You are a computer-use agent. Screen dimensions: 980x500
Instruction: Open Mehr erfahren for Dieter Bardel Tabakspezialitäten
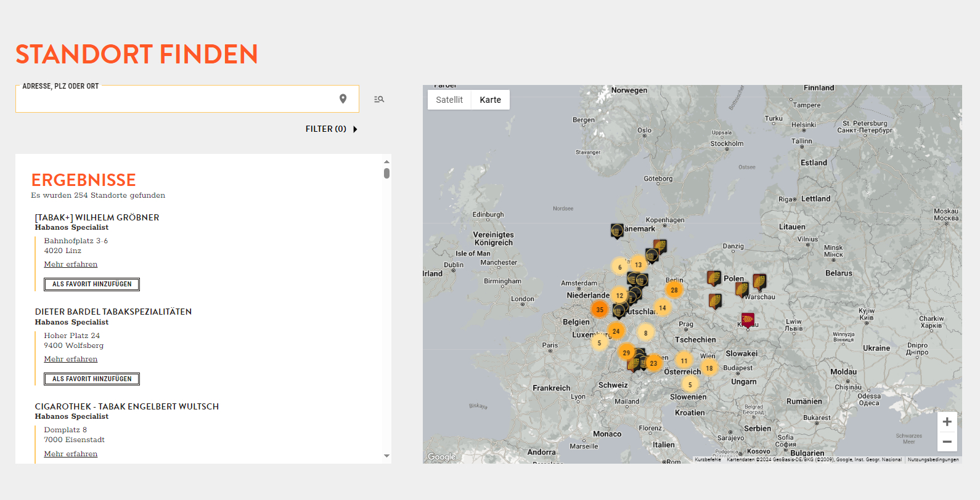(71, 359)
